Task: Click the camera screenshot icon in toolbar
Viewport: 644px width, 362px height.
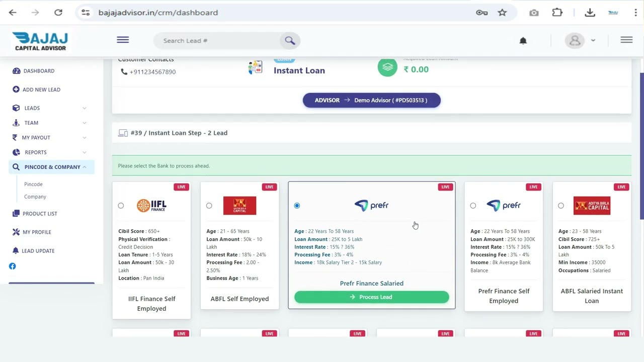Action: pos(534,13)
